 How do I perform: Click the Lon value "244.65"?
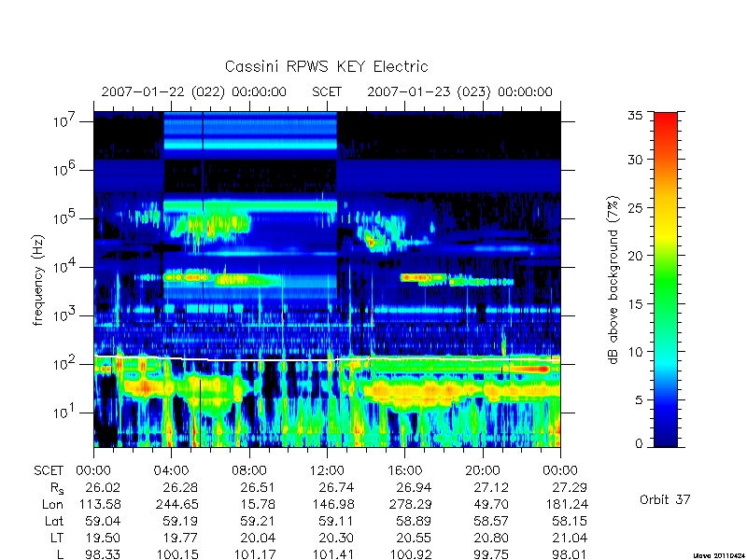176,504
